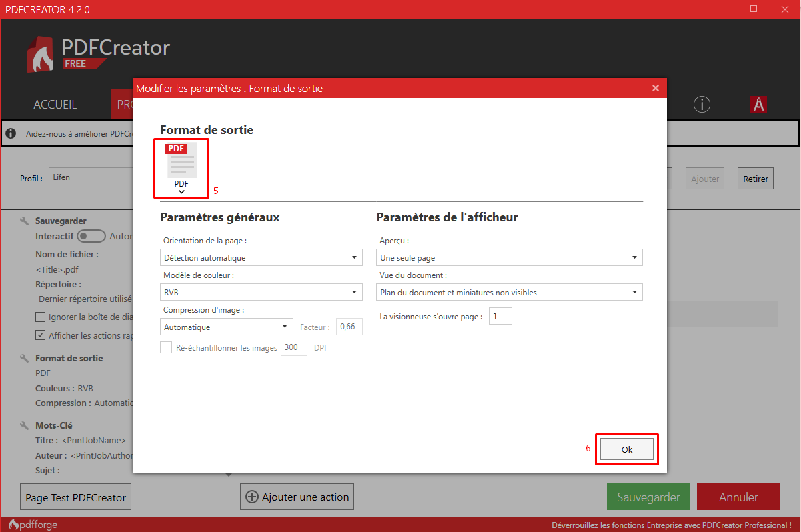Open the Vue du document dropdown
The image size is (801, 532).
coord(510,292)
